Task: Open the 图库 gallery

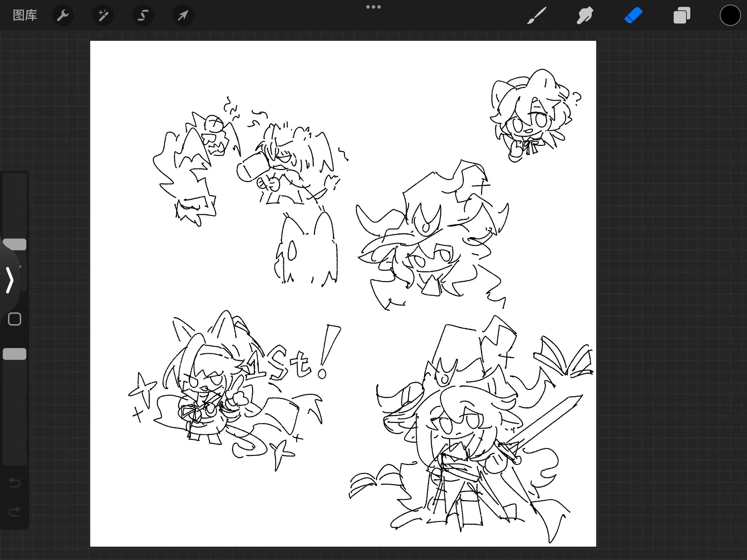Action: click(x=25, y=15)
